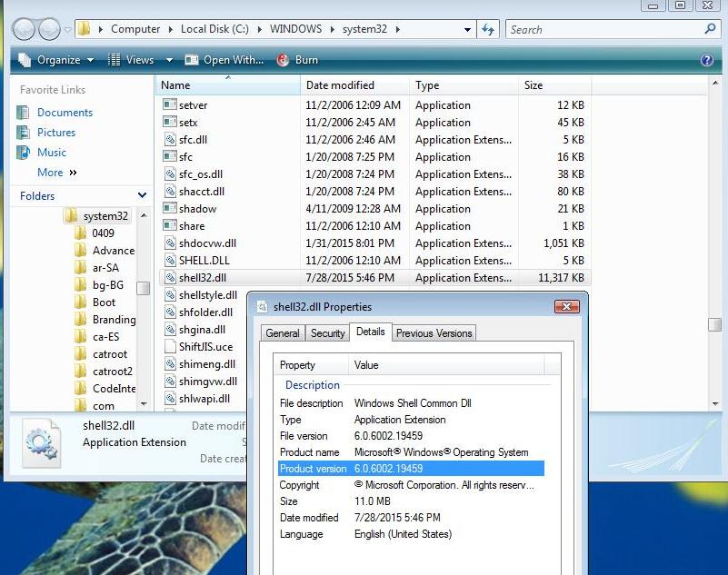Screen dimensions: 728x575
Task: Click share application icon
Action: click(x=170, y=225)
